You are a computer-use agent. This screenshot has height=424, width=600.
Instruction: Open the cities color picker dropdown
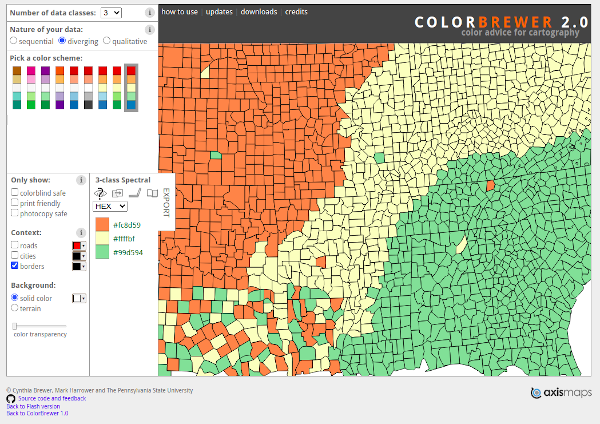79,256
